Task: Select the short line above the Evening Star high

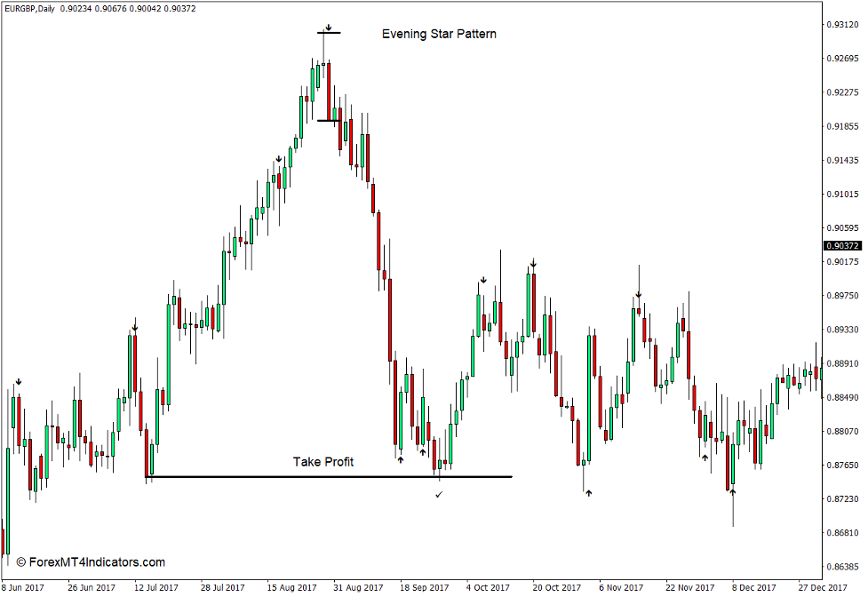Action: tap(329, 33)
